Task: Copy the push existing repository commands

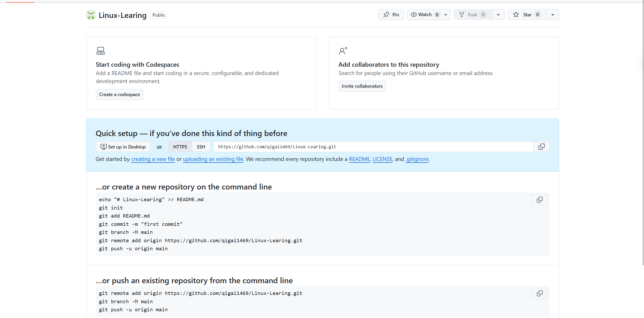Action: [x=540, y=293]
